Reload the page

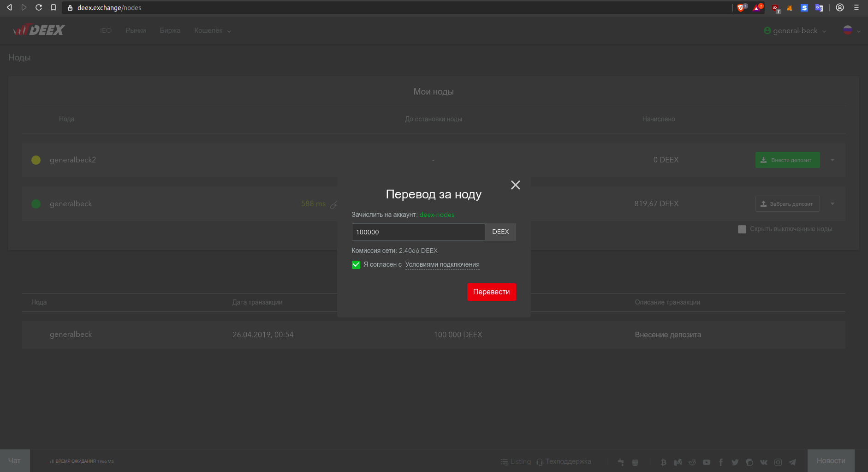pyautogui.click(x=39, y=7)
